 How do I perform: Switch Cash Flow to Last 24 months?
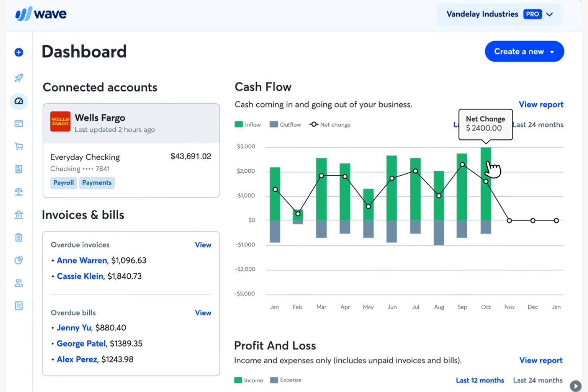[x=538, y=124]
